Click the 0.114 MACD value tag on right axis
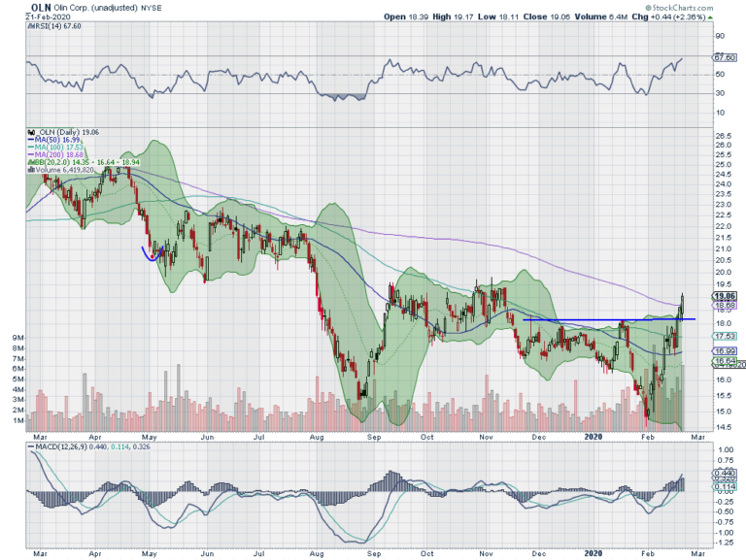The width and height of the screenshot is (746, 560). [x=725, y=487]
